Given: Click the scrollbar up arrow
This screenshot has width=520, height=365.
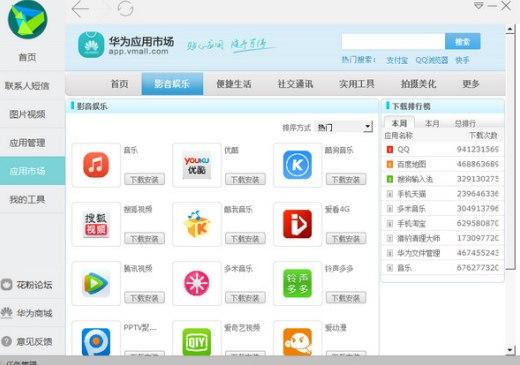Looking at the screenshot, I should pos(510,29).
